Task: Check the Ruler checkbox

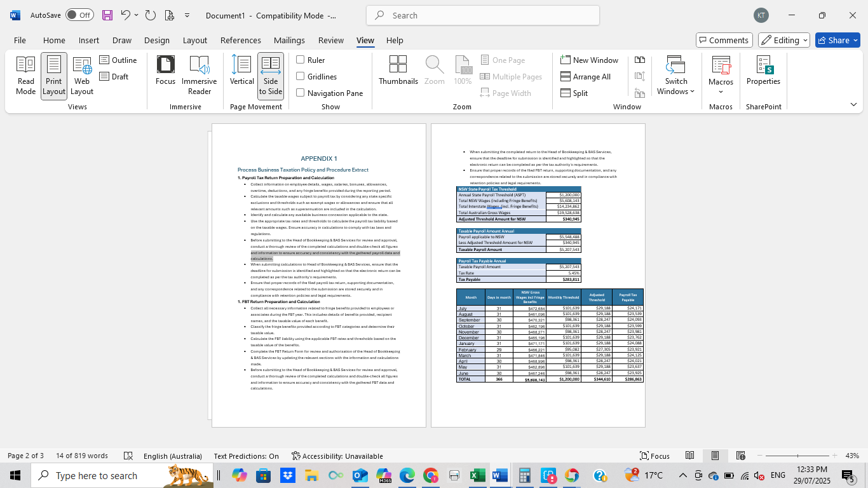Action: tap(300, 60)
